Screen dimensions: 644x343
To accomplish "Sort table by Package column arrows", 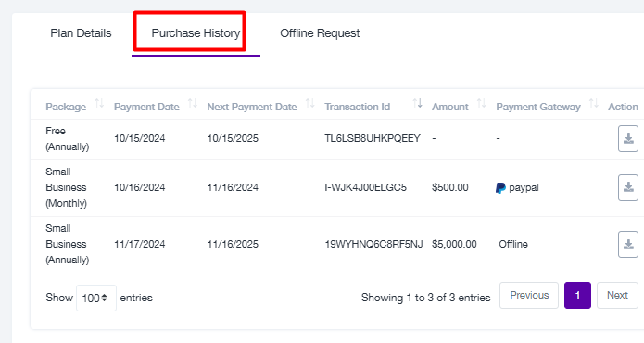I will point(99,103).
